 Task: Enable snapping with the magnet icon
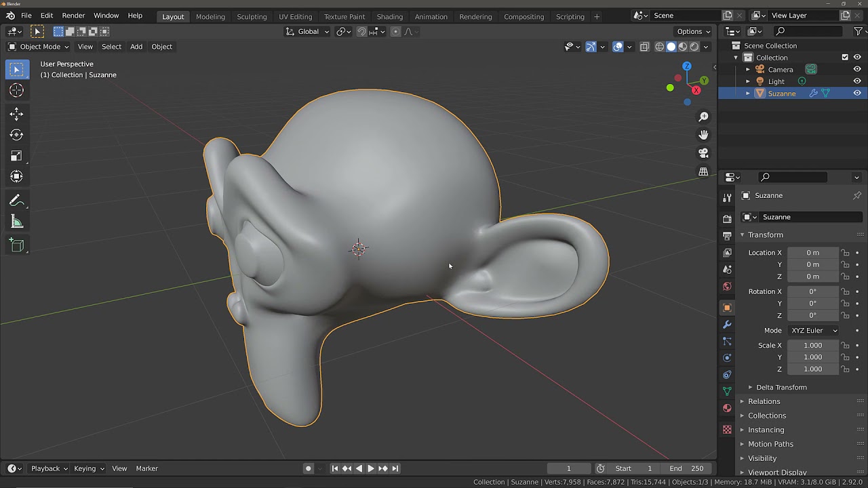[362, 31]
